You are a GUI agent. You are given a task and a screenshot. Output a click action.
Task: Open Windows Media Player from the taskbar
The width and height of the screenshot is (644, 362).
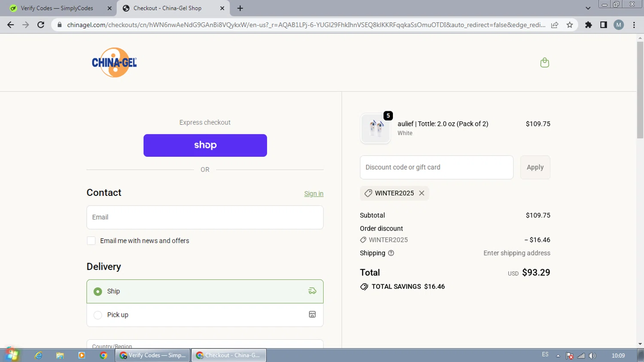(x=82, y=356)
